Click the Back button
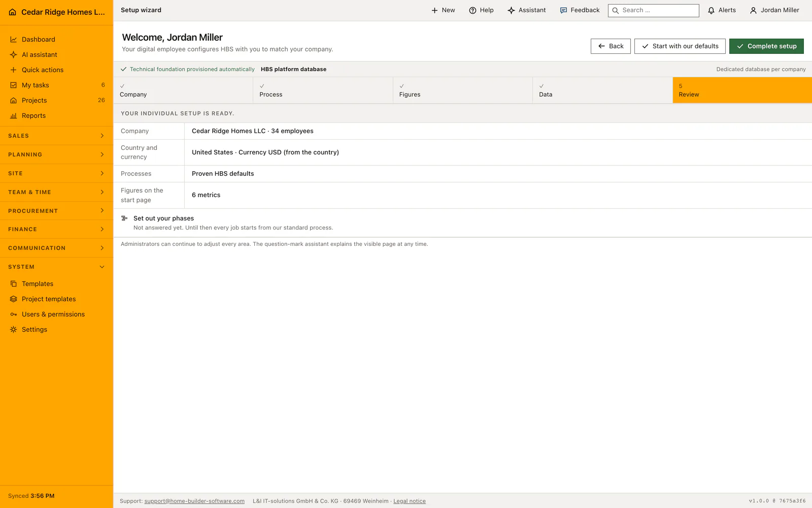This screenshot has height=508, width=812. [x=611, y=46]
